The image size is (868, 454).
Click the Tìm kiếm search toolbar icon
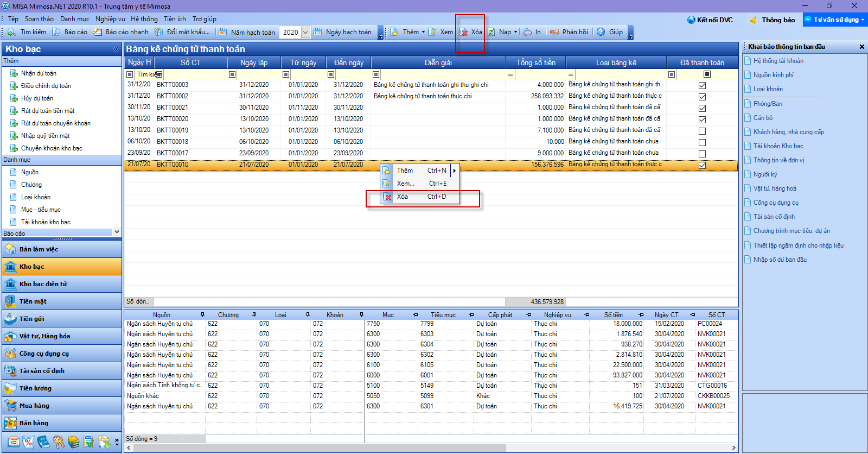[11, 32]
